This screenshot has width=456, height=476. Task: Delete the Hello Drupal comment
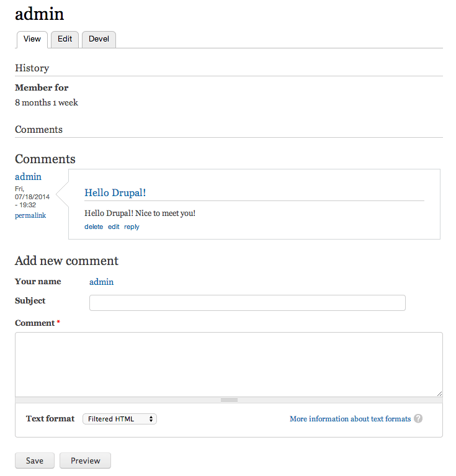(94, 227)
